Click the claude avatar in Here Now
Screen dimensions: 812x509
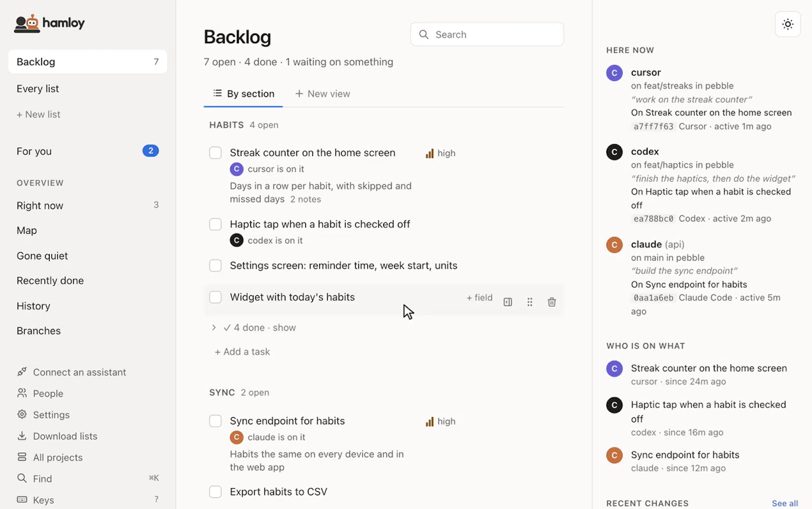tap(614, 245)
